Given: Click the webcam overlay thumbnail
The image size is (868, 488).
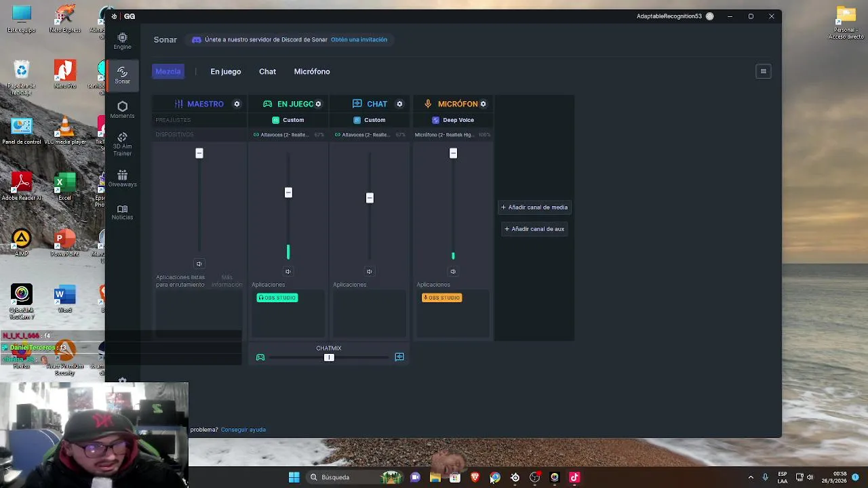Looking at the screenshot, I should tap(94, 435).
